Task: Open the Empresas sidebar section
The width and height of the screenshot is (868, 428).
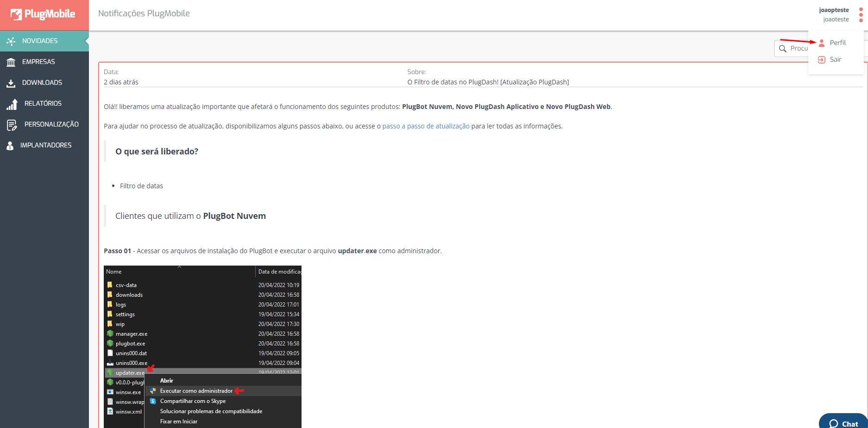Action: [x=44, y=62]
